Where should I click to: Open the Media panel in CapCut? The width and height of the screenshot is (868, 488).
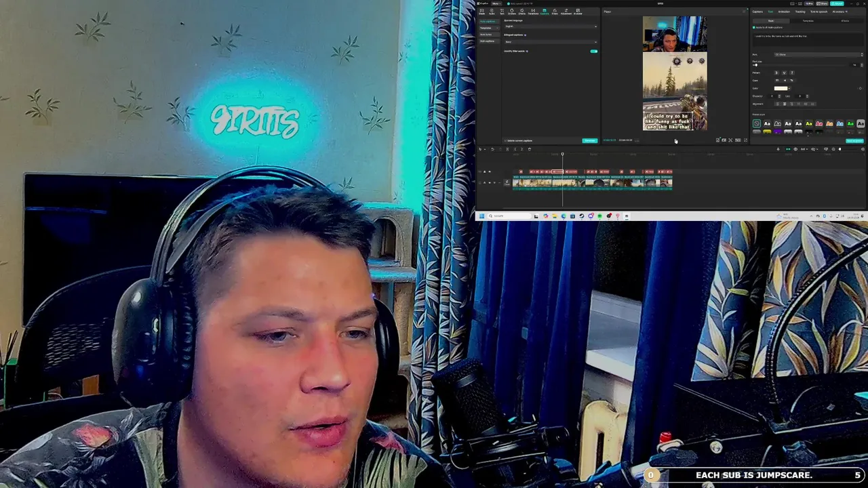[x=481, y=12]
